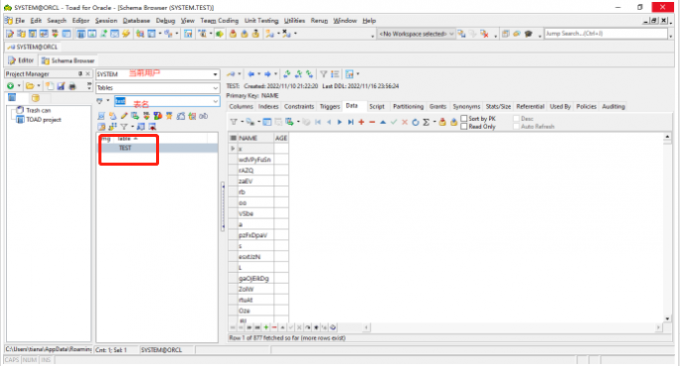
Task: Select the TEST table row
Action: point(158,148)
